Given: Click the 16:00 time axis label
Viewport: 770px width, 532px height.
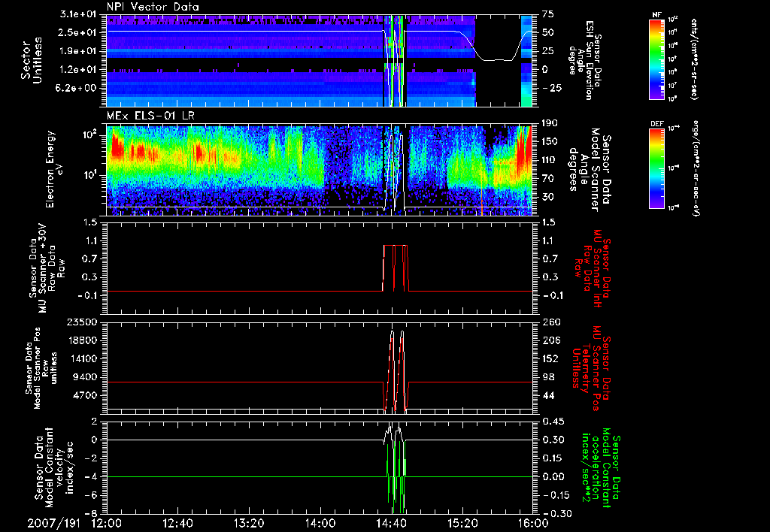Looking at the screenshot, I should pyautogui.click(x=533, y=523).
